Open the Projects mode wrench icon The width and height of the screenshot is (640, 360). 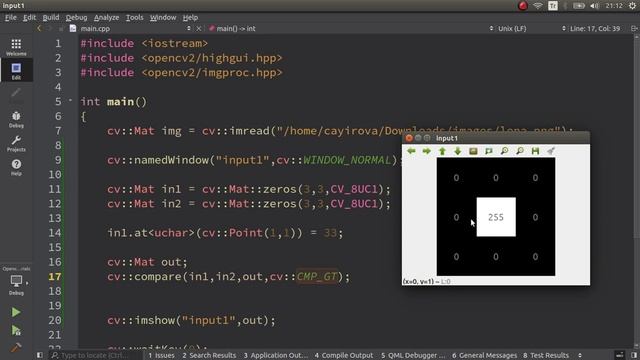tap(16, 143)
